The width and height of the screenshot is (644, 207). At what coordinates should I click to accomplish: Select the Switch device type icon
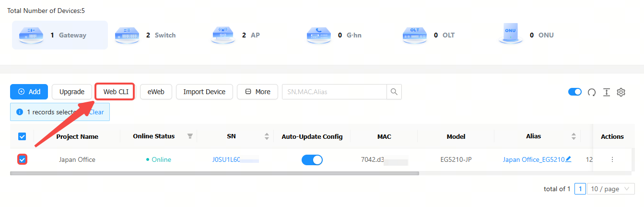(x=127, y=35)
